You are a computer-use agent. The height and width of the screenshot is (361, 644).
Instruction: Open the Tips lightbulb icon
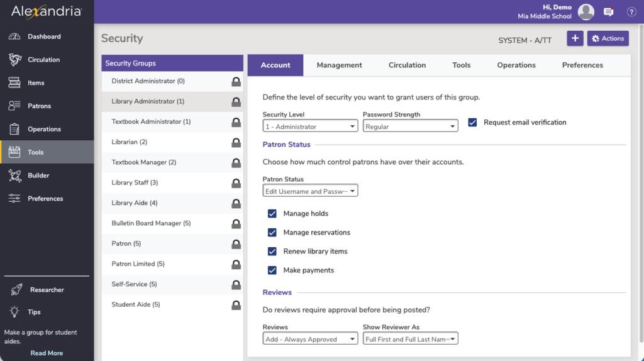click(x=15, y=312)
